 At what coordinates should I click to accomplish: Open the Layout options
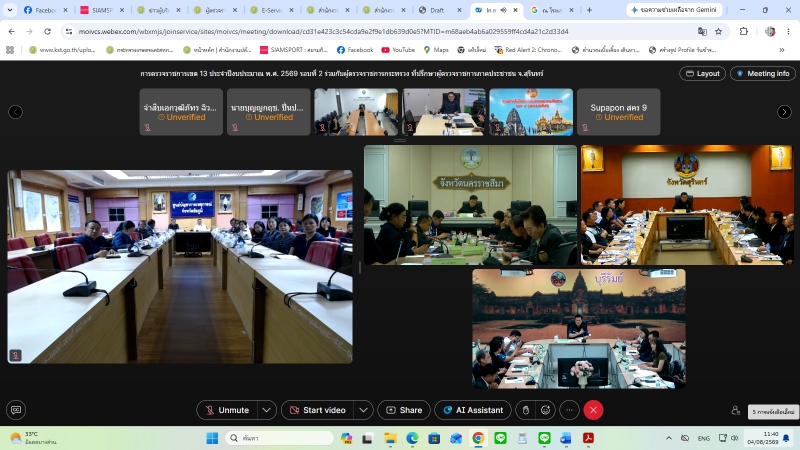(x=703, y=73)
